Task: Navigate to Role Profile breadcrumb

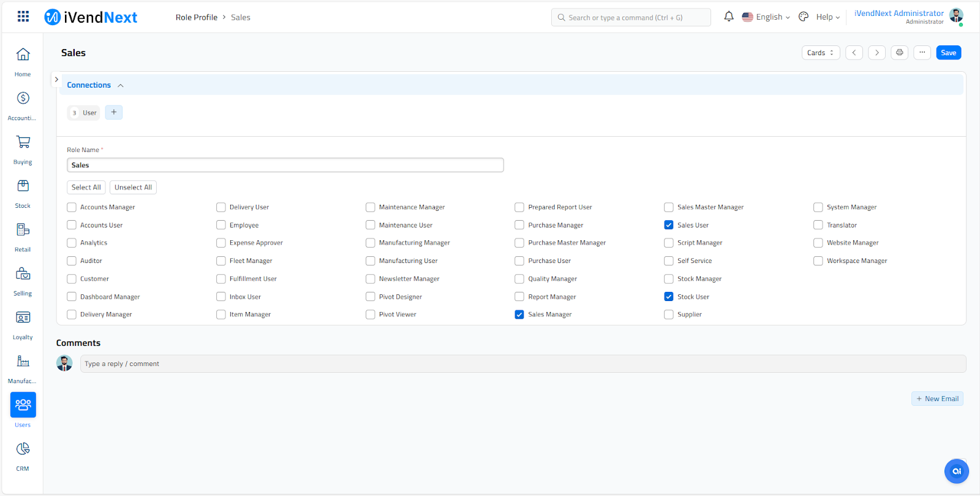Action: (196, 17)
